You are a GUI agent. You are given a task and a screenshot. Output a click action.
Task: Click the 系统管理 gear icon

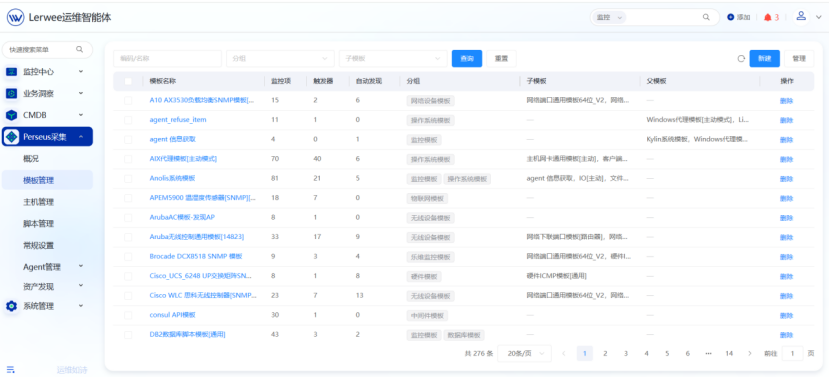[x=12, y=306]
